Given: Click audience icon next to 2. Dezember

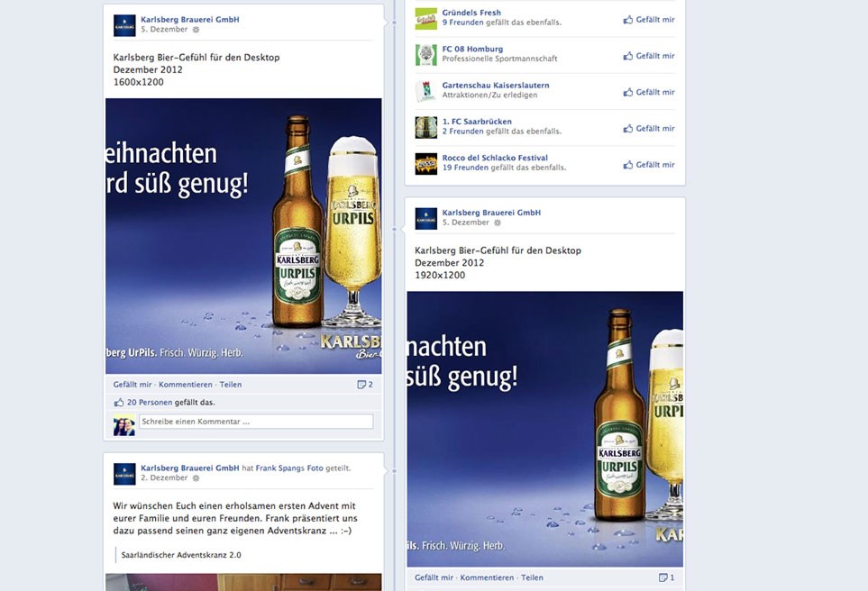Looking at the screenshot, I should tap(196, 478).
